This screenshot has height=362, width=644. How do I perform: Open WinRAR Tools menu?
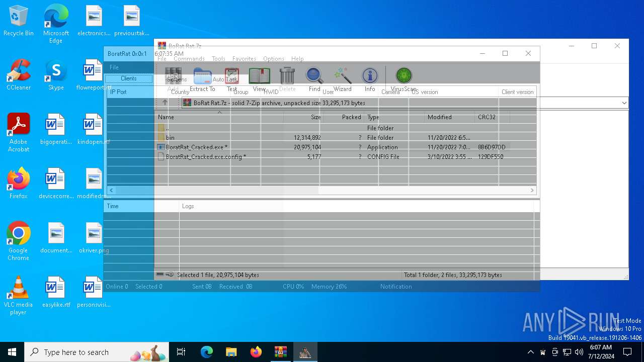coord(218,59)
